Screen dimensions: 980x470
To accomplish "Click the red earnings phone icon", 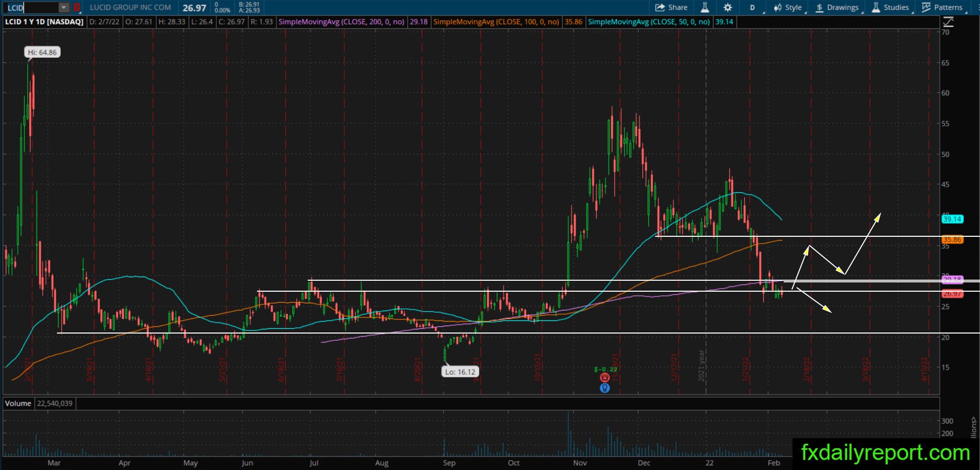I will (604, 377).
